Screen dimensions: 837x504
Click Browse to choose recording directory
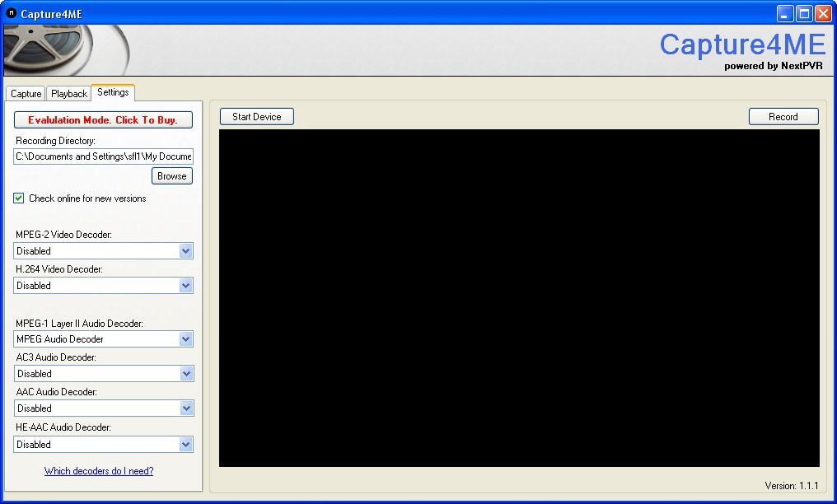pos(172,176)
